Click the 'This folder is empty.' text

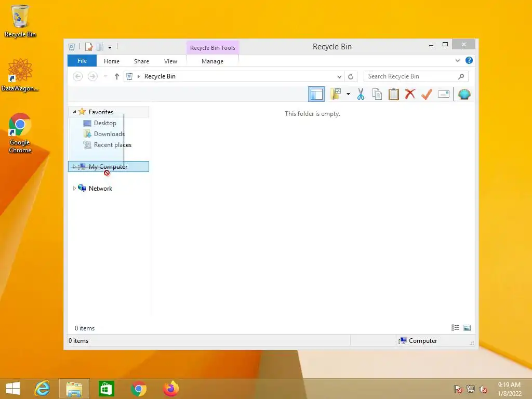point(312,114)
